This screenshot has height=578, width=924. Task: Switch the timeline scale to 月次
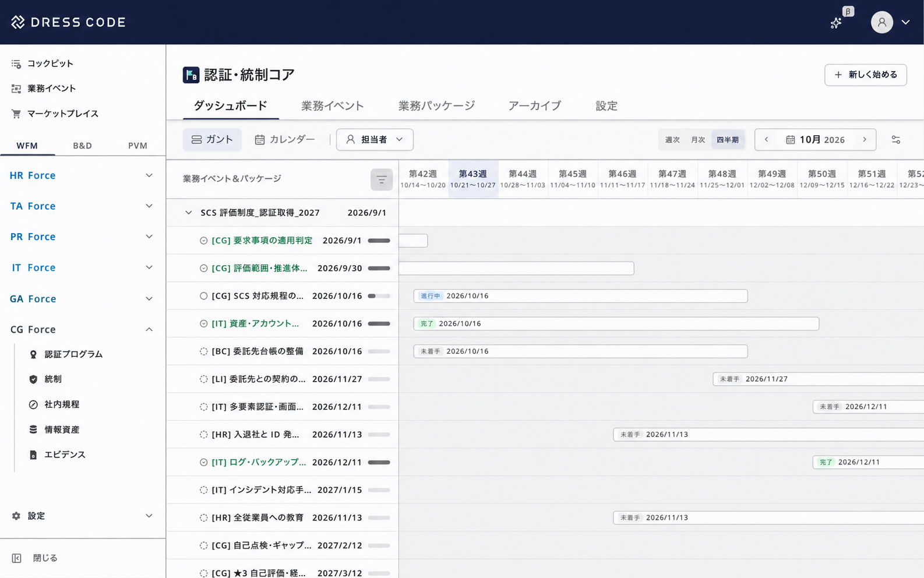point(698,140)
